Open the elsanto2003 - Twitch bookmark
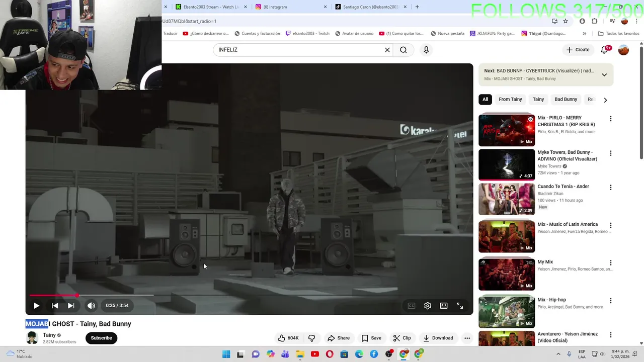Screen dimensions: 644x362 point(307,34)
